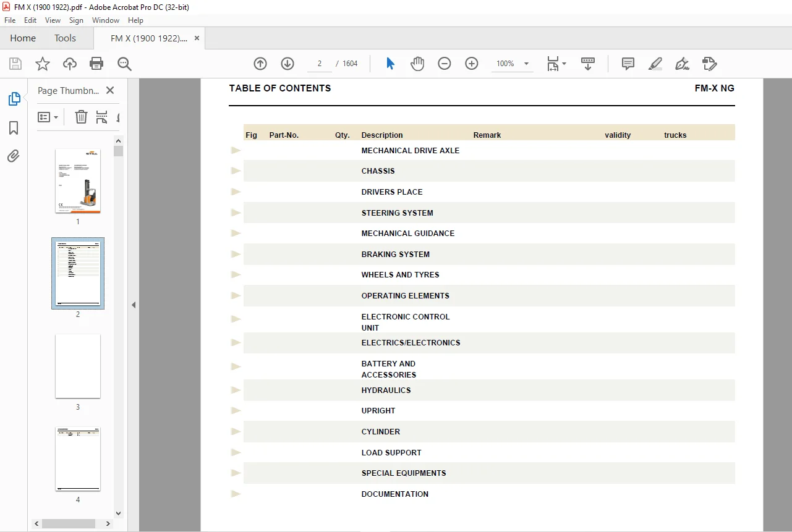The width and height of the screenshot is (792, 532).
Task: Click the scrolling mode keyboard icon
Action: pos(588,64)
